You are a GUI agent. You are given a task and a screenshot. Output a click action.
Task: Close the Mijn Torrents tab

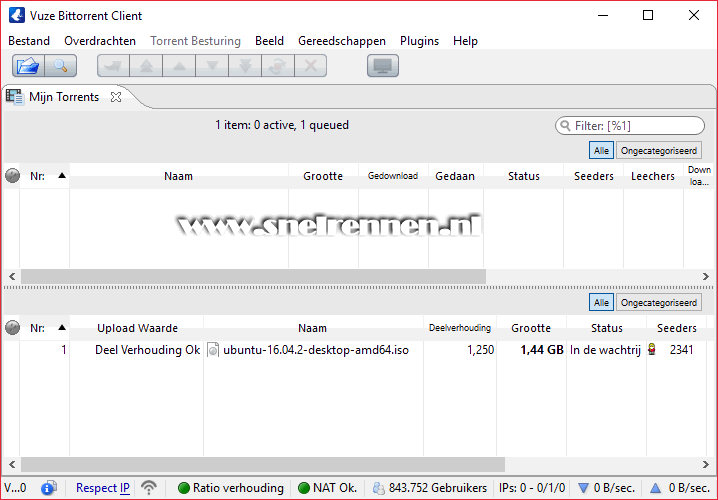point(116,97)
